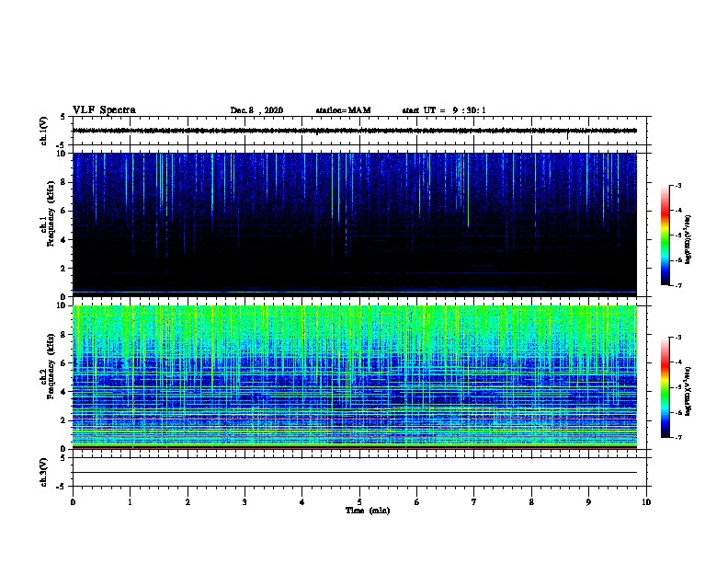Click the x-axis tick label "0"
This screenshot has height=563, width=728.
[x=73, y=501]
